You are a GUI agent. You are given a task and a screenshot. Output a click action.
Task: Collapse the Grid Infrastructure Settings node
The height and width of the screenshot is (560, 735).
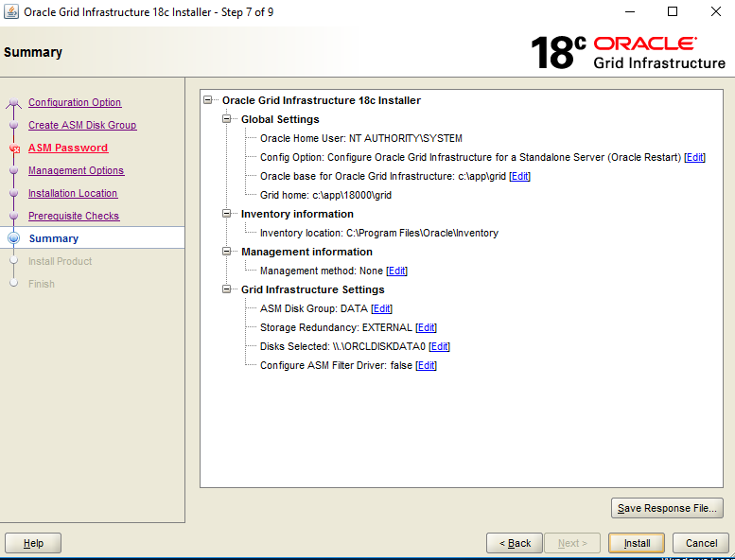[x=226, y=289]
